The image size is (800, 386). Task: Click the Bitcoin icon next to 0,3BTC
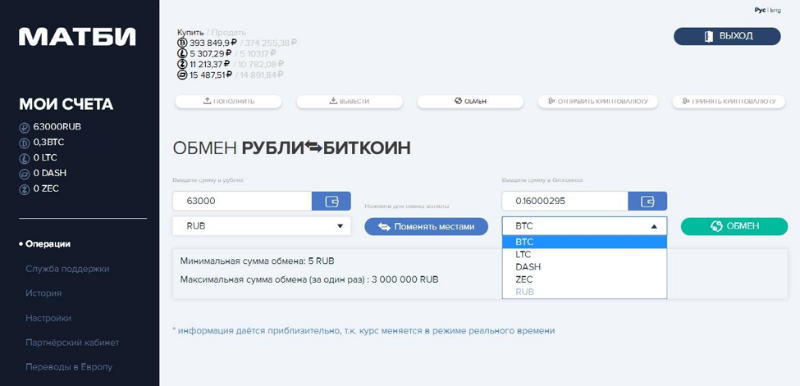tap(23, 143)
